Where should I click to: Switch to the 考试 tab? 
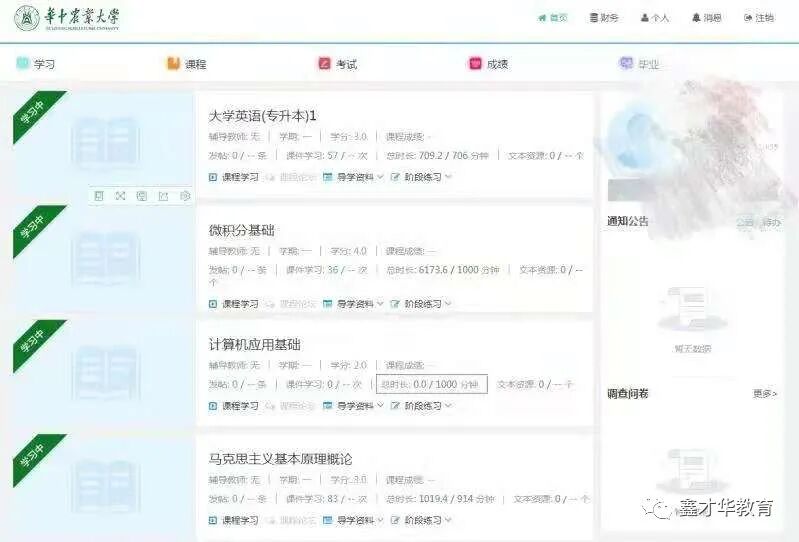coord(337,64)
